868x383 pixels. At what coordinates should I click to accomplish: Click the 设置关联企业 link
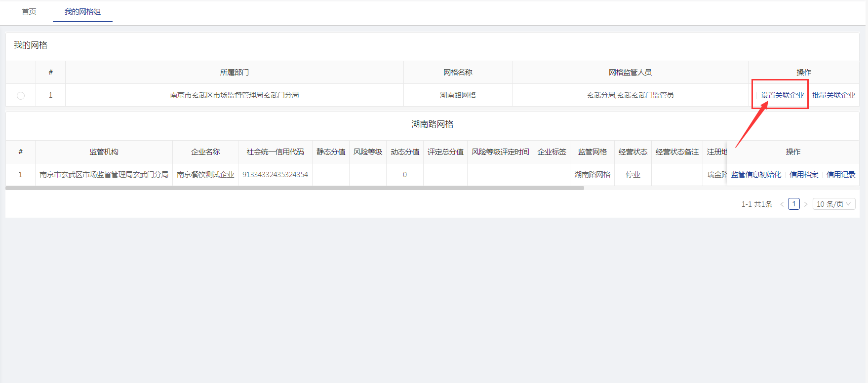pyautogui.click(x=782, y=95)
